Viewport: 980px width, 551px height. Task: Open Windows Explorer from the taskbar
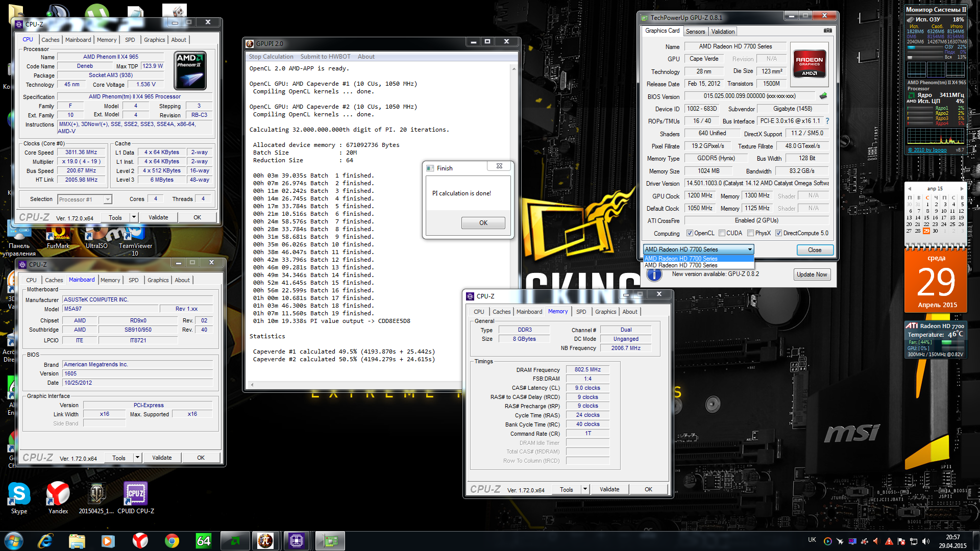coord(77,541)
